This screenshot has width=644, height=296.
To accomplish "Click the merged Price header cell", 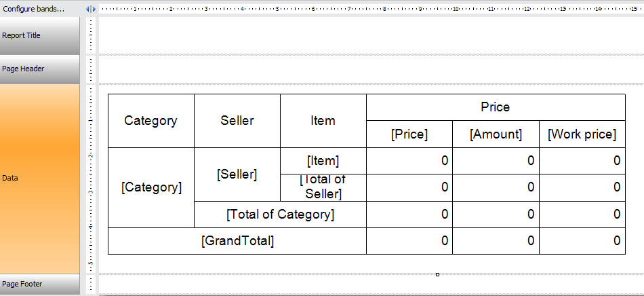I will [x=495, y=107].
